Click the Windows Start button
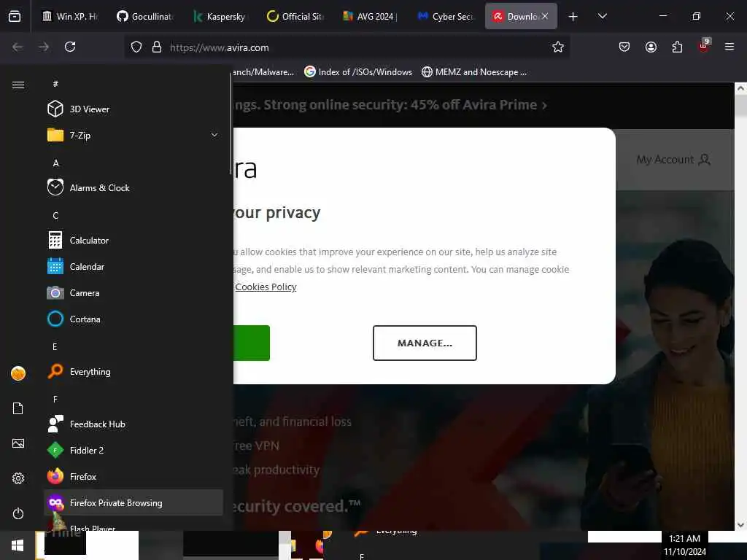This screenshot has height=560, width=747. (18, 545)
